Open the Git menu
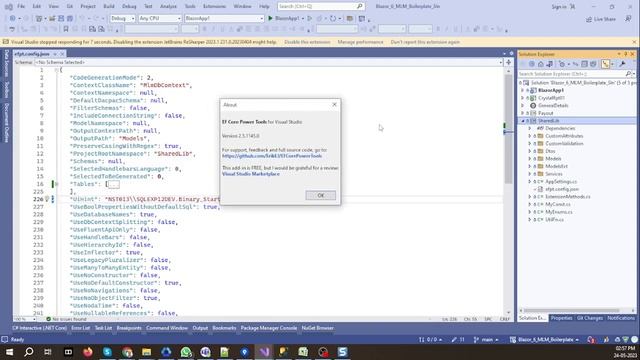This screenshot has height=360, width=640. coord(70,7)
